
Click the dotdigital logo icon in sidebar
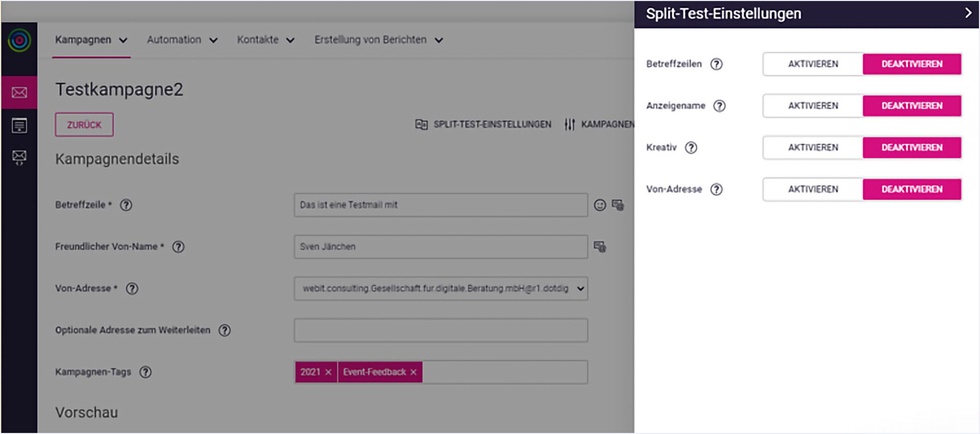pos(19,40)
